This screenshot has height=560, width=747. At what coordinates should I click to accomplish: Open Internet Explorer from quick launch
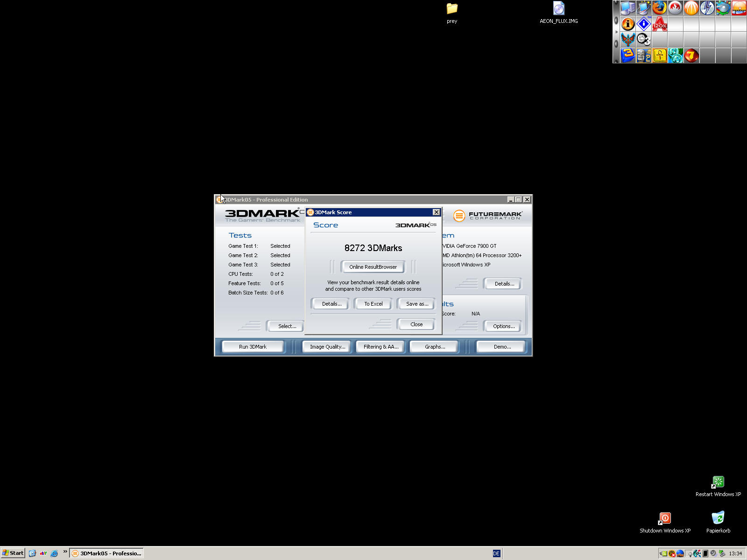click(54, 553)
